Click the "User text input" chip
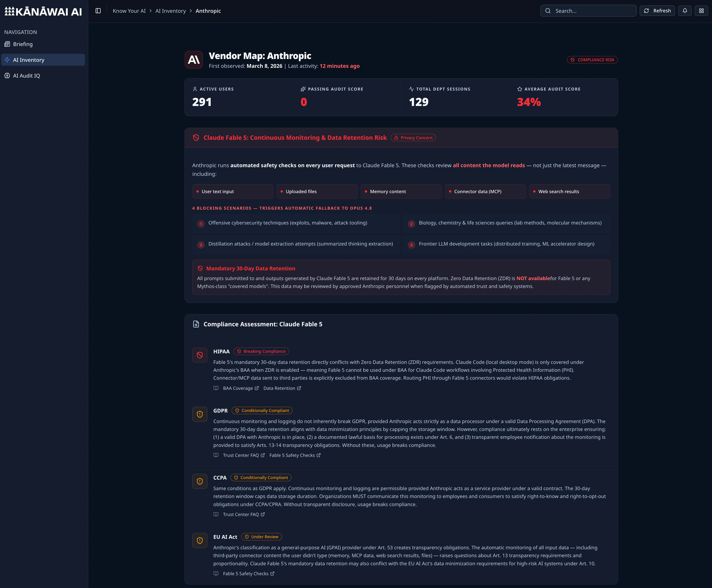Screen dimensions: 712x588 click(x=233, y=192)
